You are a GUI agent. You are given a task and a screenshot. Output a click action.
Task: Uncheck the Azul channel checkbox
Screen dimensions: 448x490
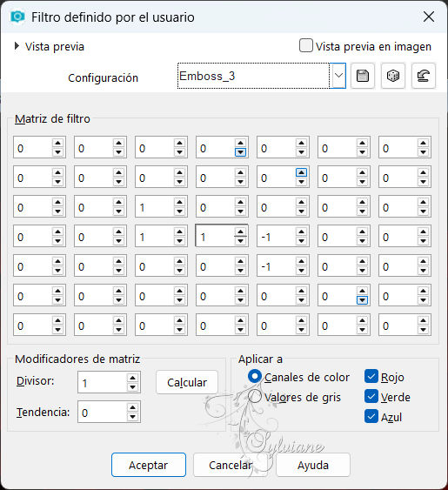click(371, 417)
